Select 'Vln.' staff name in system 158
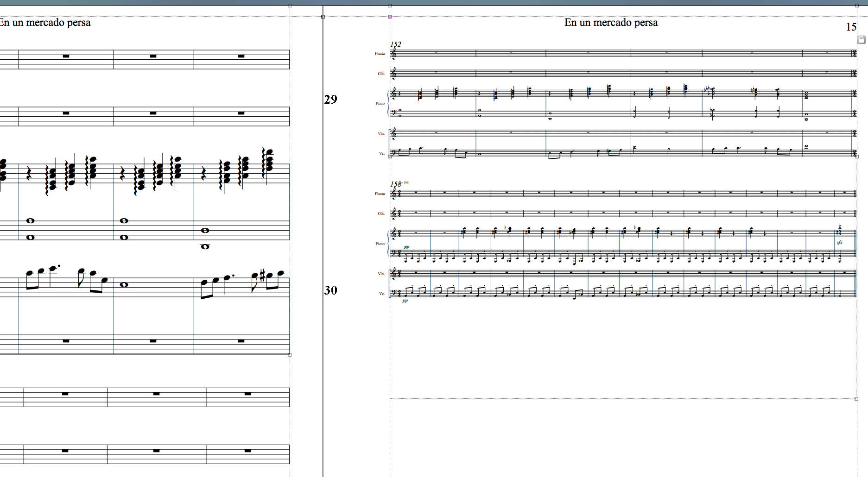Viewport: 868px width, 477px height. (381, 274)
